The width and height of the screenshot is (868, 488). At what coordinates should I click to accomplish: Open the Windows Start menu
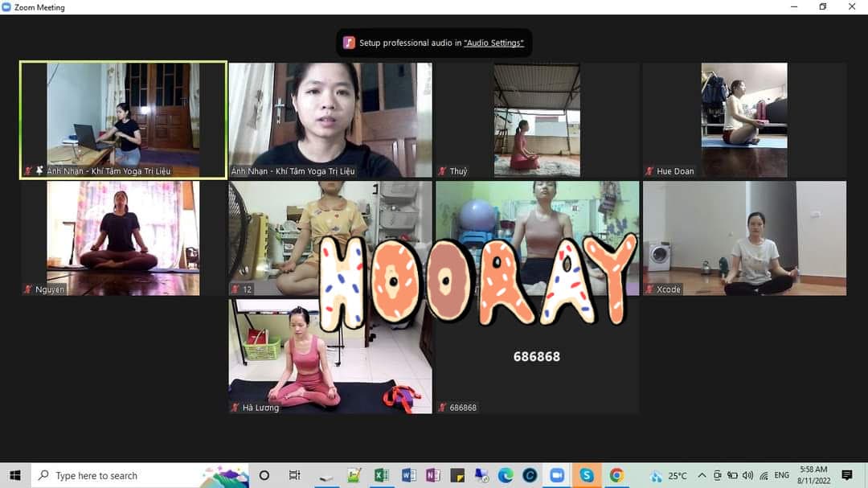(x=15, y=475)
